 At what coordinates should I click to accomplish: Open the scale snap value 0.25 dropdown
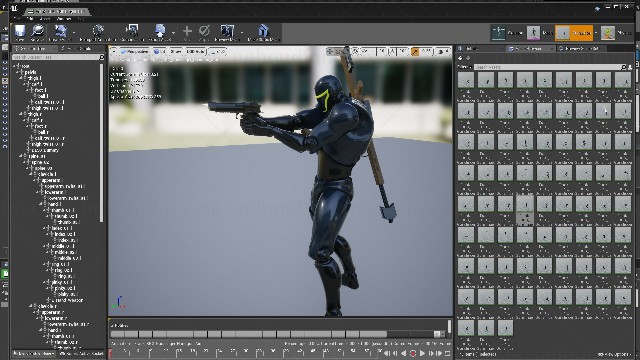426,51
